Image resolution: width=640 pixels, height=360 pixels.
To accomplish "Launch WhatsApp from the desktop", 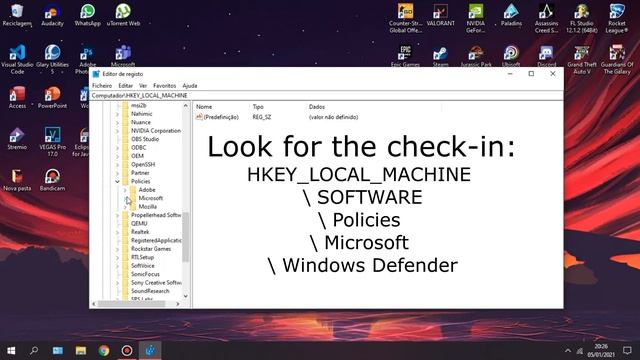I will (87, 15).
